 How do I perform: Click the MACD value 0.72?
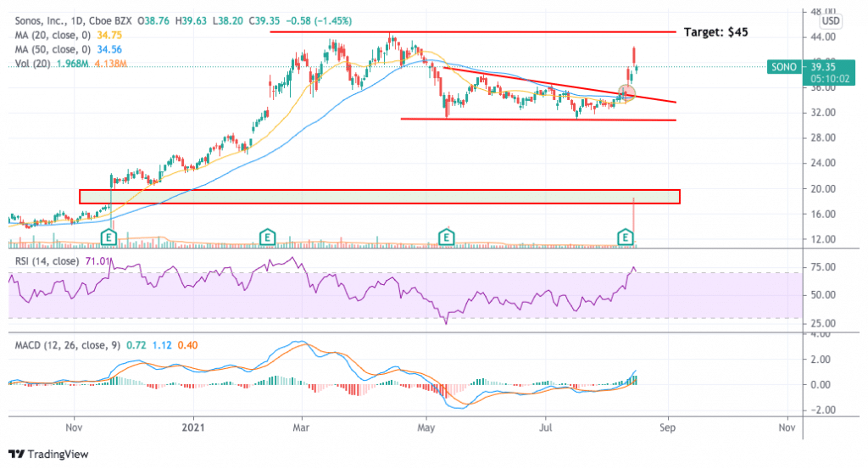coord(136,345)
